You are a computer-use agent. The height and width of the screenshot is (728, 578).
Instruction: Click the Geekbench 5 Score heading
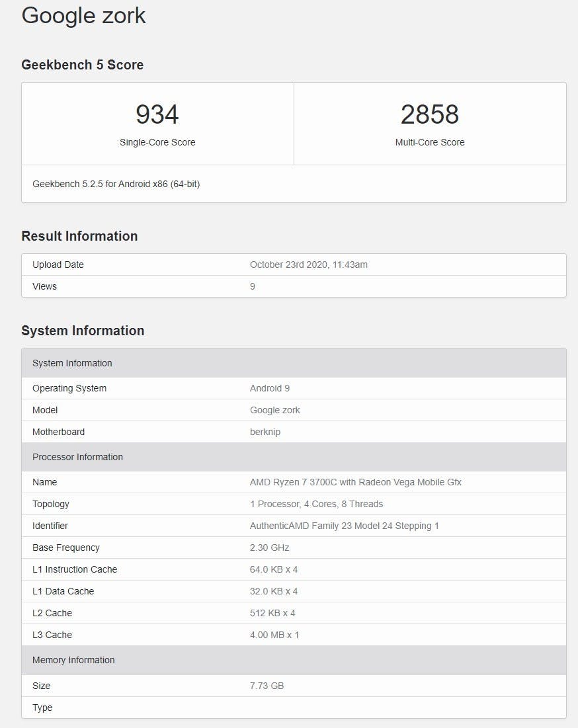(82, 65)
